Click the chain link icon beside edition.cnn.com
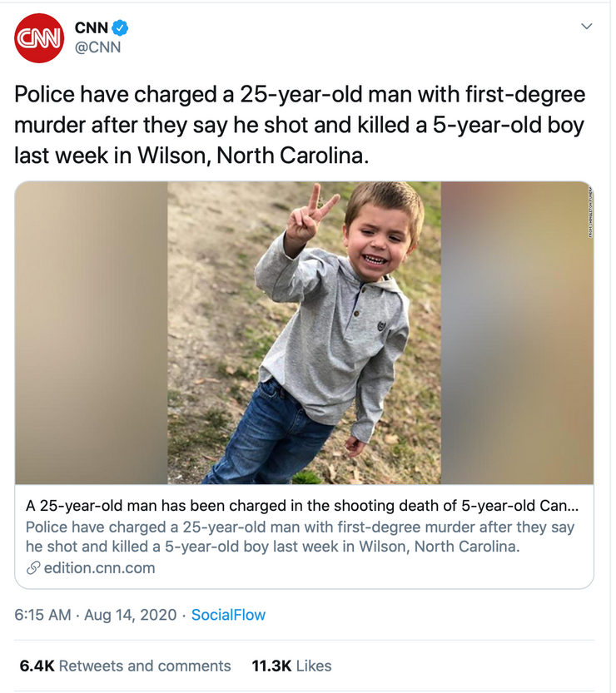 [x=33, y=569]
